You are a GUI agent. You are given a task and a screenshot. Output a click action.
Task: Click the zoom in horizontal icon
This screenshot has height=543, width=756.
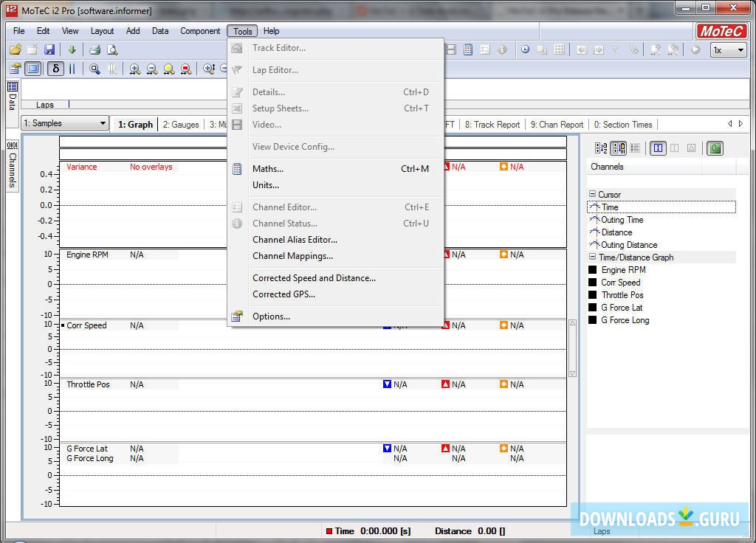(x=135, y=69)
